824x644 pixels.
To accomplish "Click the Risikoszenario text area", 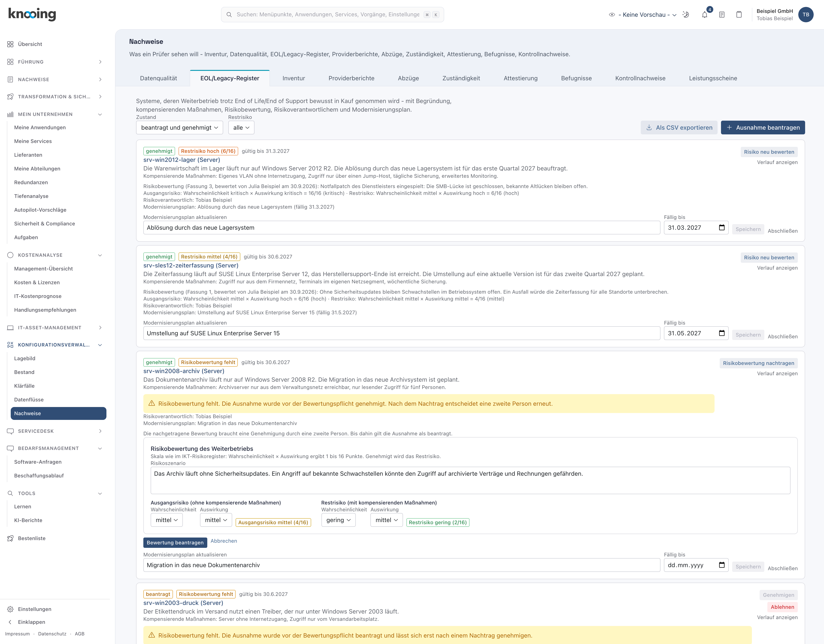I will pos(470,481).
